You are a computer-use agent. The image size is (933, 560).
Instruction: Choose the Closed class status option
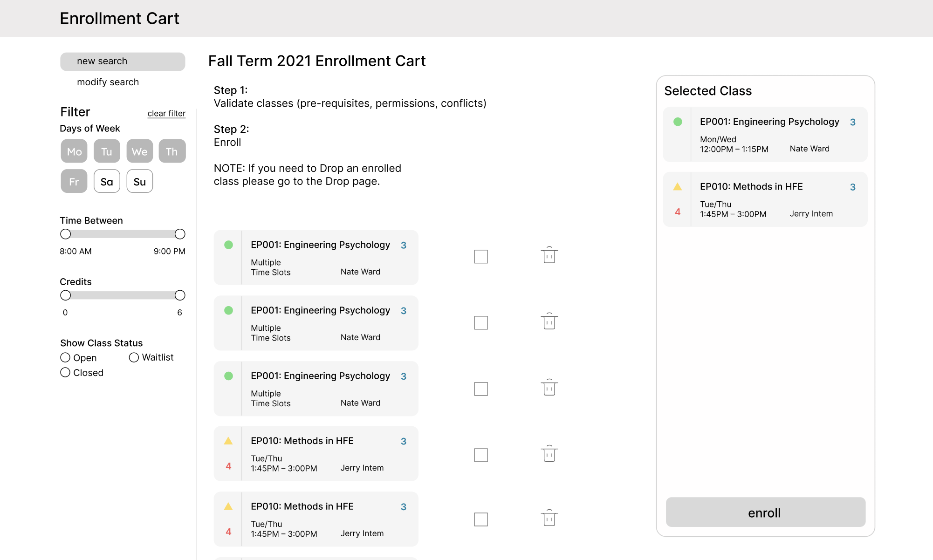pos(65,372)
